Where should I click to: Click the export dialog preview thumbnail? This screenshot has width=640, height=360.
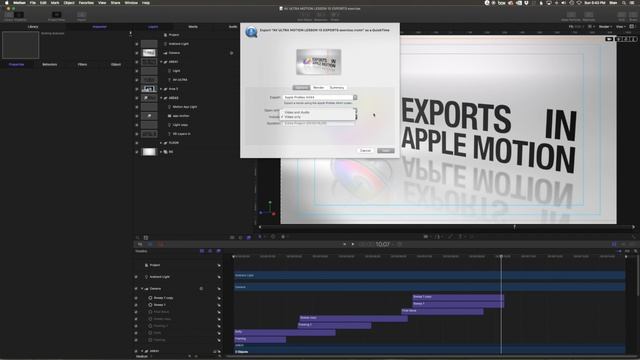pyautogui.click(x=319, y=62)
